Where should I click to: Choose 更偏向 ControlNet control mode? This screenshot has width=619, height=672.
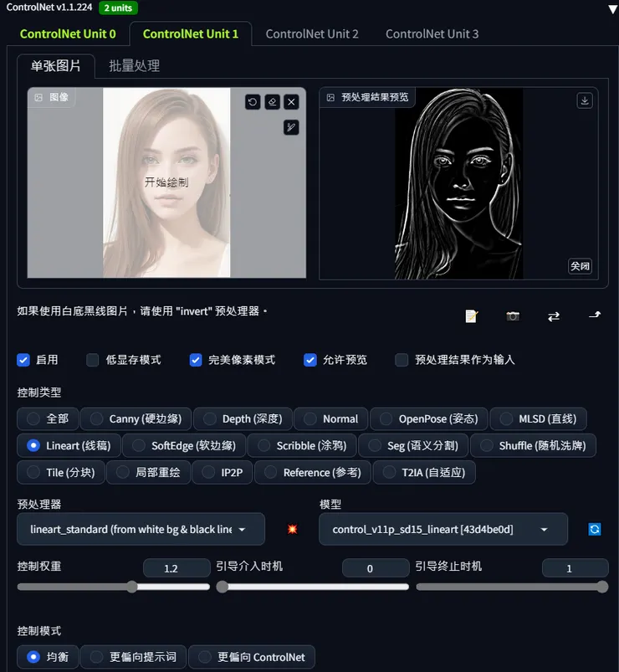[x=252, y=657]
